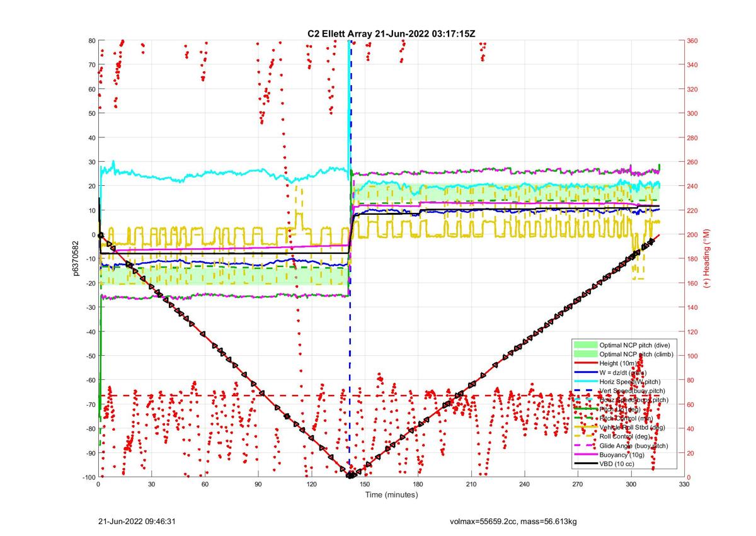Click the x-axis tick label '240'
Viewport: 756px width, 536px height.
(525, 485)
